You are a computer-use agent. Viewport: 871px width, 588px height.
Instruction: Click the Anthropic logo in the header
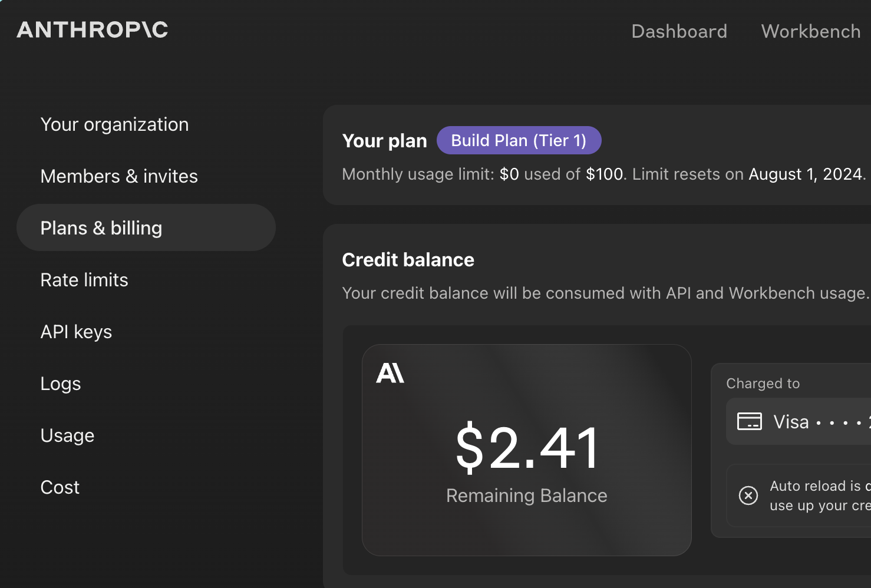(x=92, y=29)
